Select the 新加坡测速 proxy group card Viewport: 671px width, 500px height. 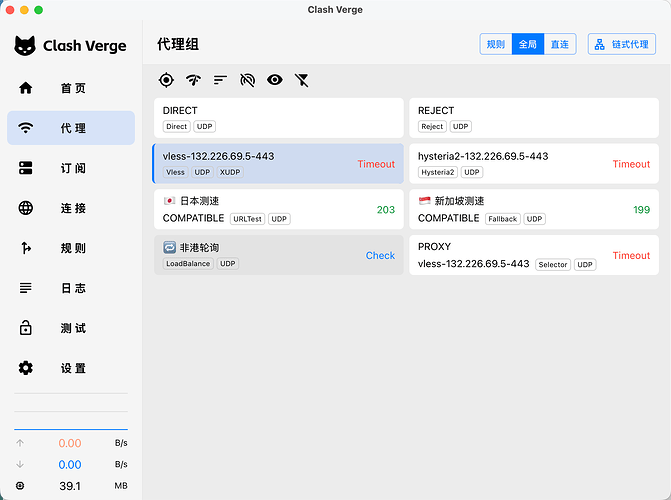point(534,209)
